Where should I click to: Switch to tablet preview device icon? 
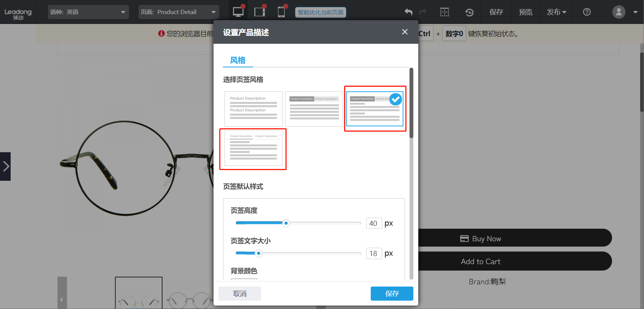coord(260,12)
